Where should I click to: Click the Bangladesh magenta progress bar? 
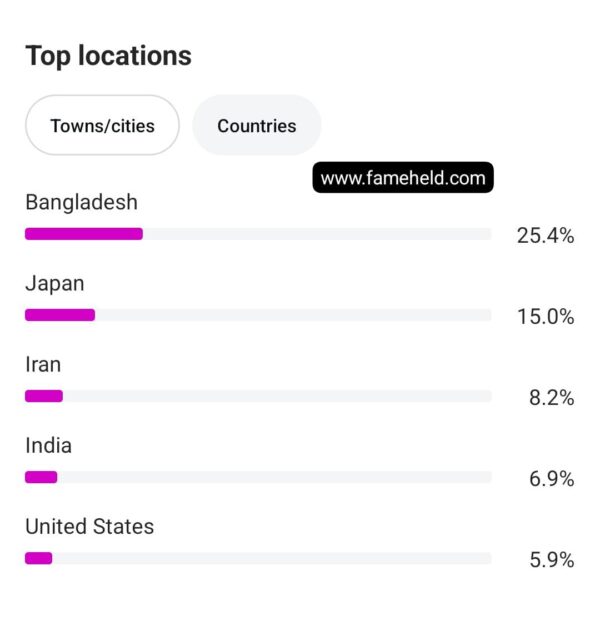click(x=84, y=234)
